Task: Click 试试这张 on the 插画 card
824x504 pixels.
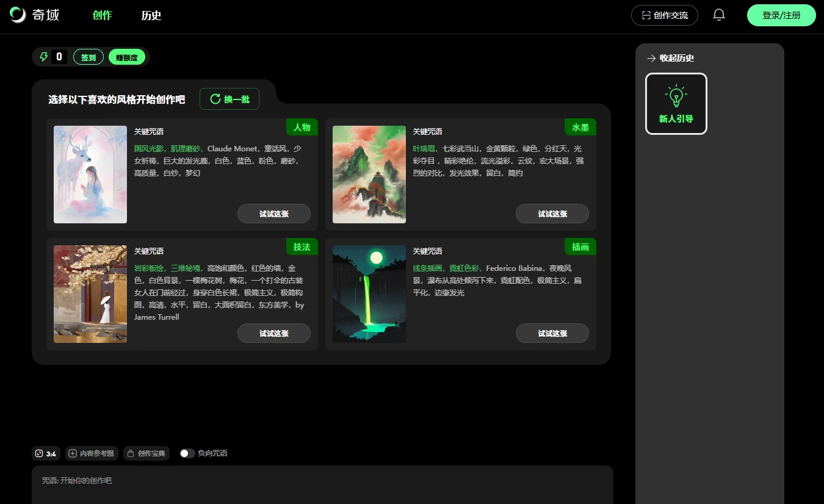Action: pos(552,334)
